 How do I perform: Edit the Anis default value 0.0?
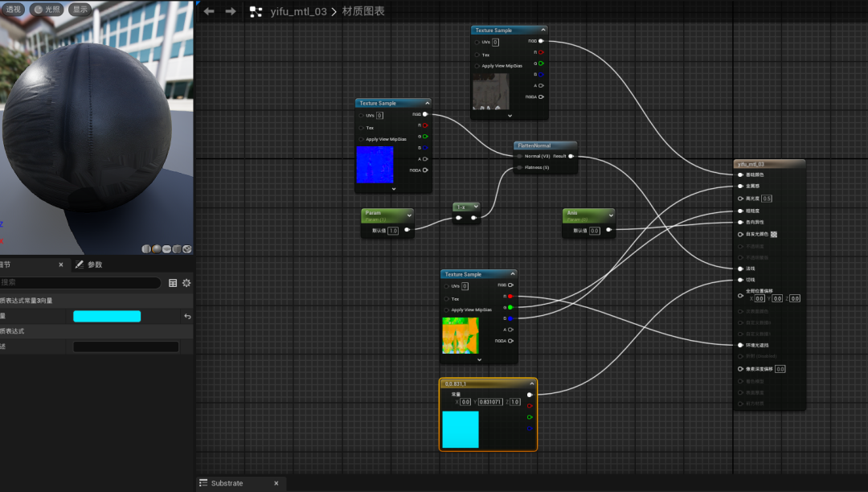(x=595, y=230)
